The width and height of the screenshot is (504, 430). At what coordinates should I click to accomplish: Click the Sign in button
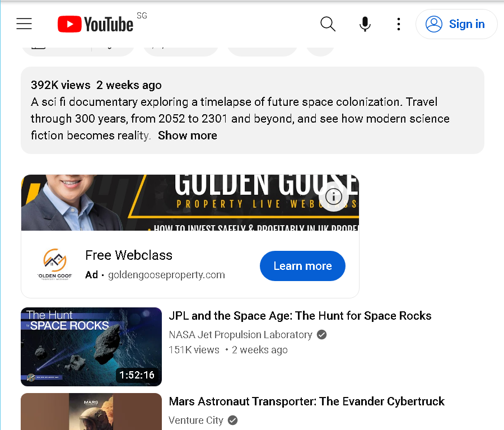point(456,24)
